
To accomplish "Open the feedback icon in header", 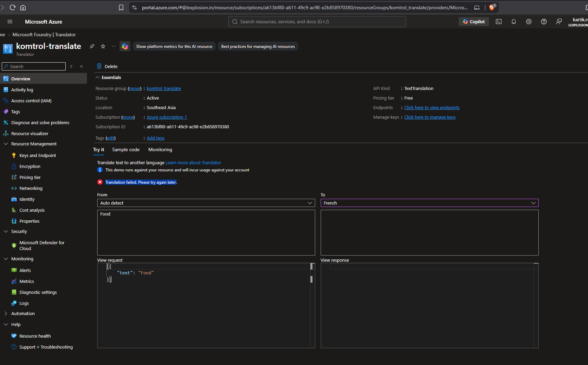I will pos(559,22).
